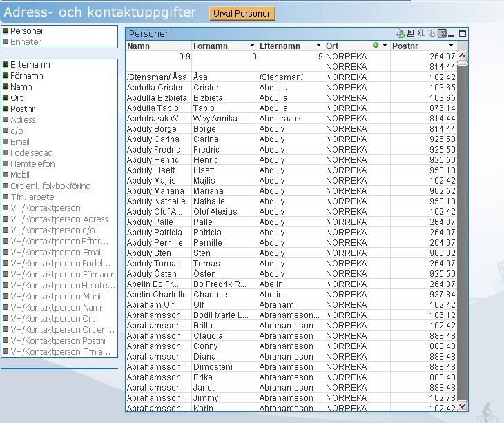Image resolution: width=504 pixels, height=423 pixels.
Task: Enable the Adress field
Action: tap(19, 120)
